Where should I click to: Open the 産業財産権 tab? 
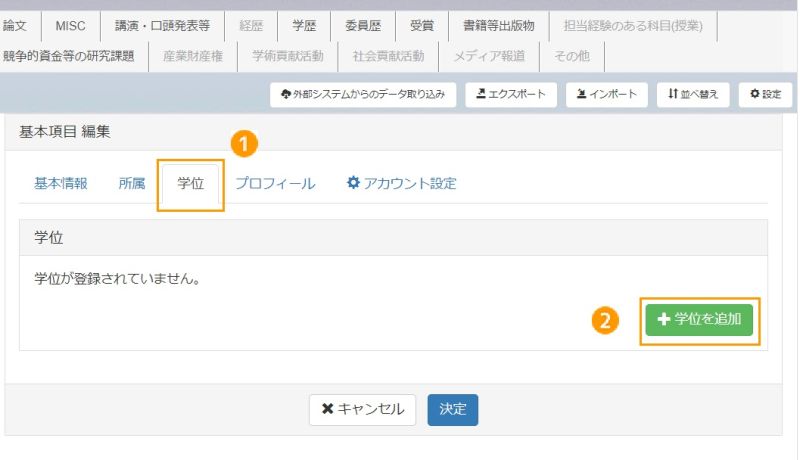193,56
